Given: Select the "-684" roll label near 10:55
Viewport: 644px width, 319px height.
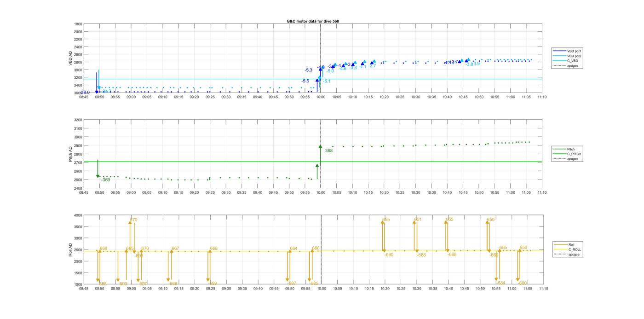Looking at the screenshot, I should [x=500, y=283].
